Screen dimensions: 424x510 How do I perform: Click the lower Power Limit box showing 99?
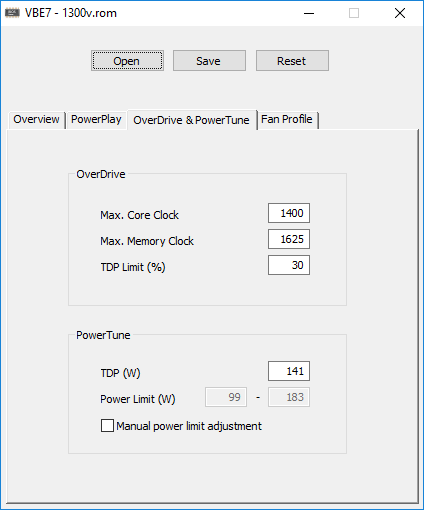coord(226,397)
